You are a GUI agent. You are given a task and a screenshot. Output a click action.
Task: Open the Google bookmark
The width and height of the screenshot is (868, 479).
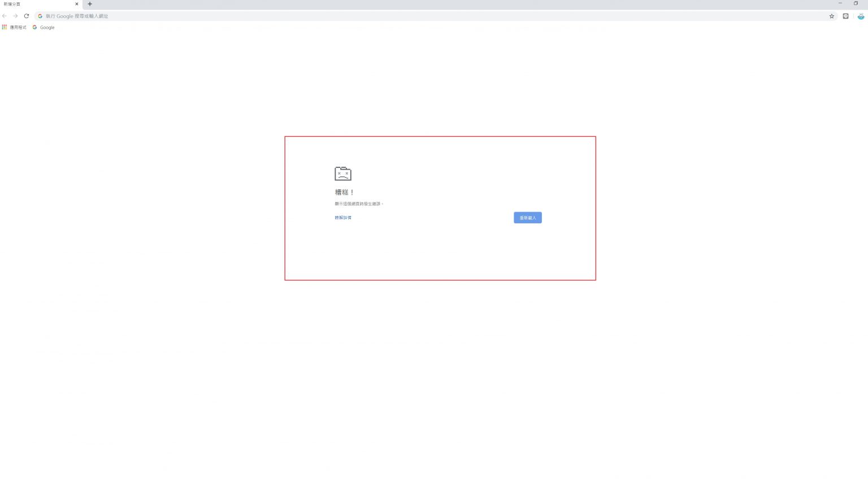coord(44,27)
